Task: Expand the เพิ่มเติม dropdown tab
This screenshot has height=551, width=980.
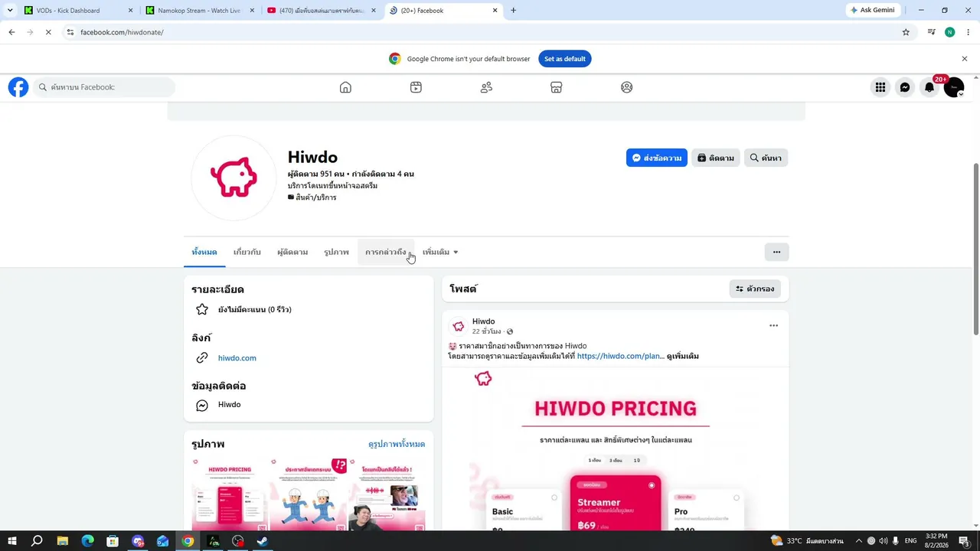Action: (440, 252)
